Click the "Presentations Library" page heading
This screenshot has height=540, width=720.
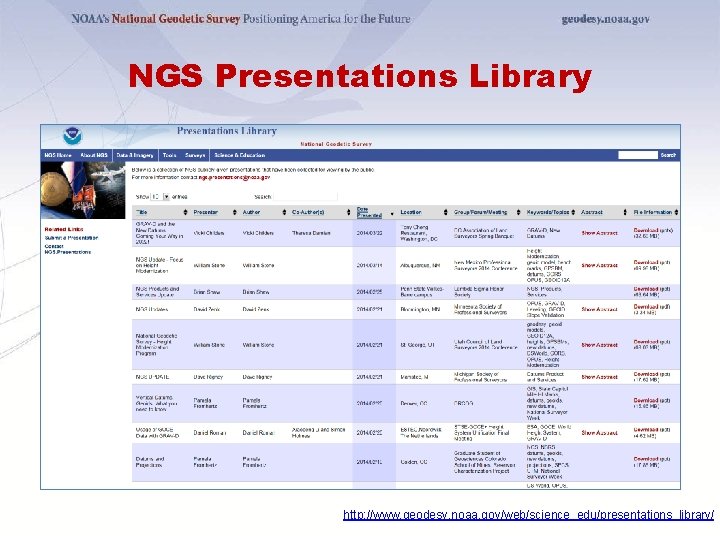pyautogui.click(x=227, y=131)
